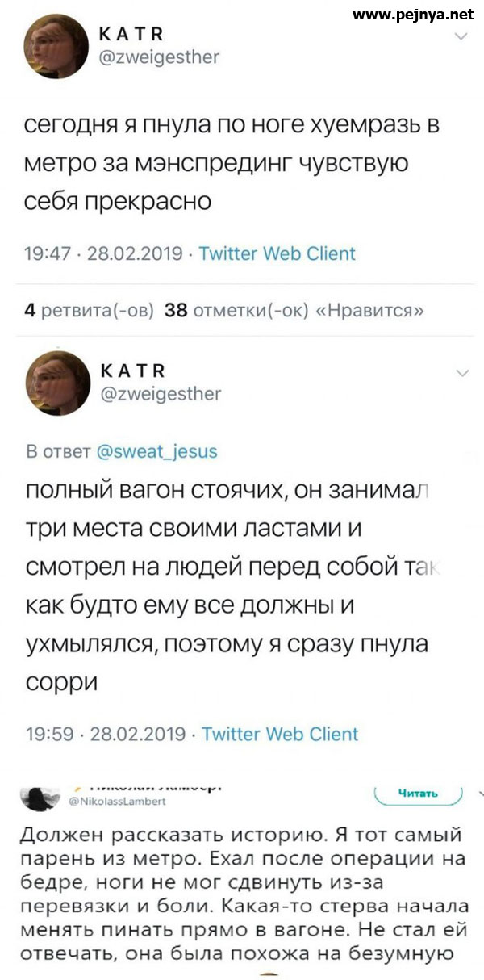
Task: Expand the first tweet's chevron menu
Action: [461, 37]
